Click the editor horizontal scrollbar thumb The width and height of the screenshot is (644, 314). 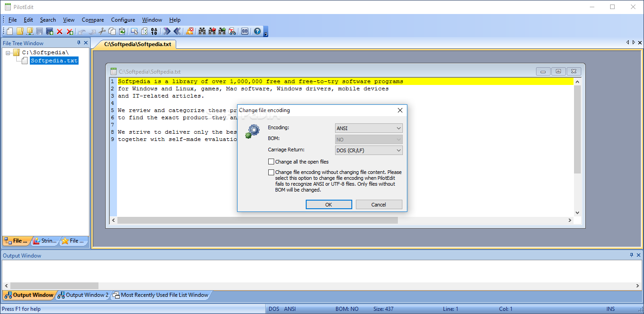click(257, 220)
